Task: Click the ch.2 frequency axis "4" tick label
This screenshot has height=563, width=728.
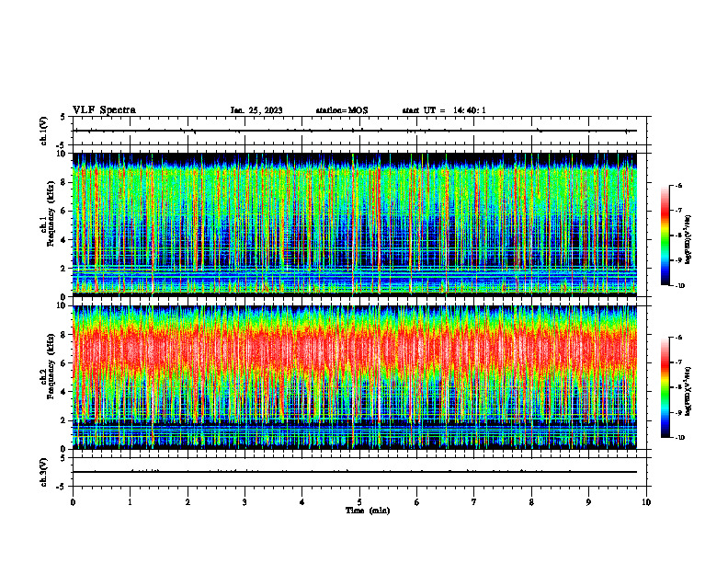Action: coord(64,392)
